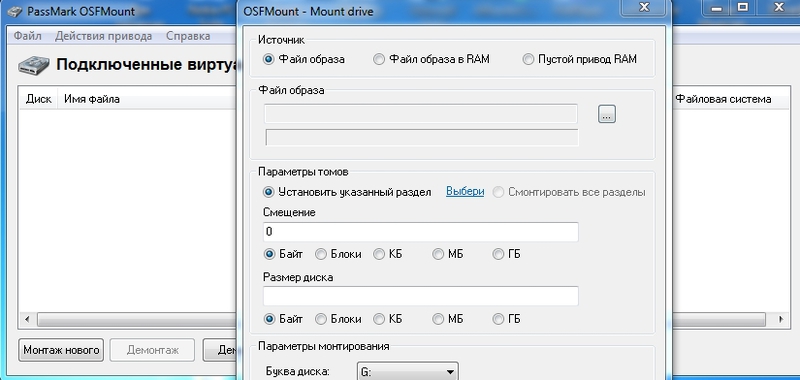Click the list's left scroll arrow
Screen dimensions: 800x380
coord(27,320)
